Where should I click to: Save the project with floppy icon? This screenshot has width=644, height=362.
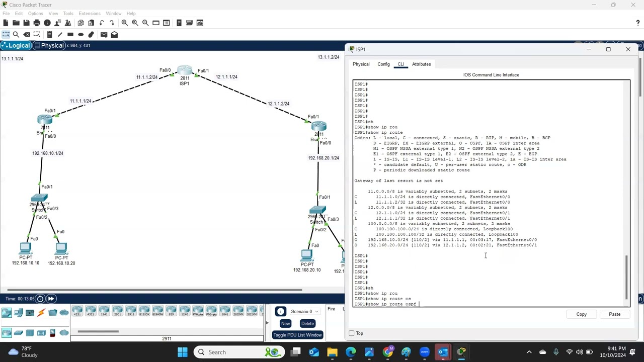click(x=26, y=23)
